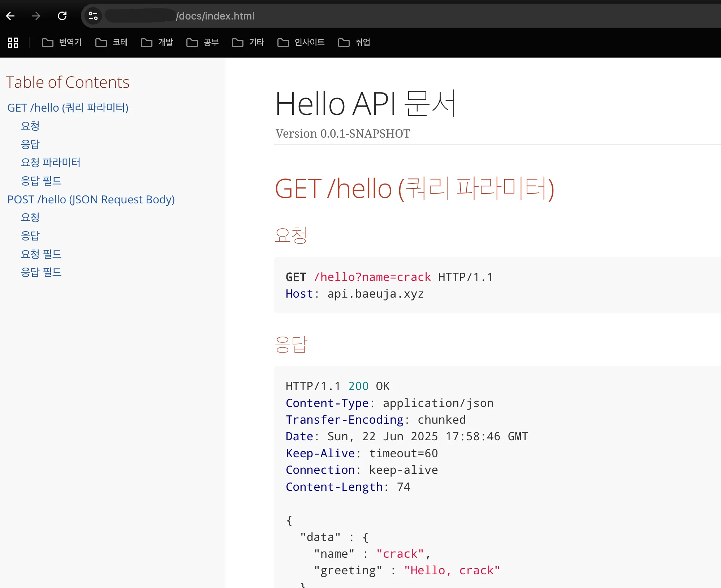Open the 개발 bookmark folder
721x588 pixels.
point(157,43)
